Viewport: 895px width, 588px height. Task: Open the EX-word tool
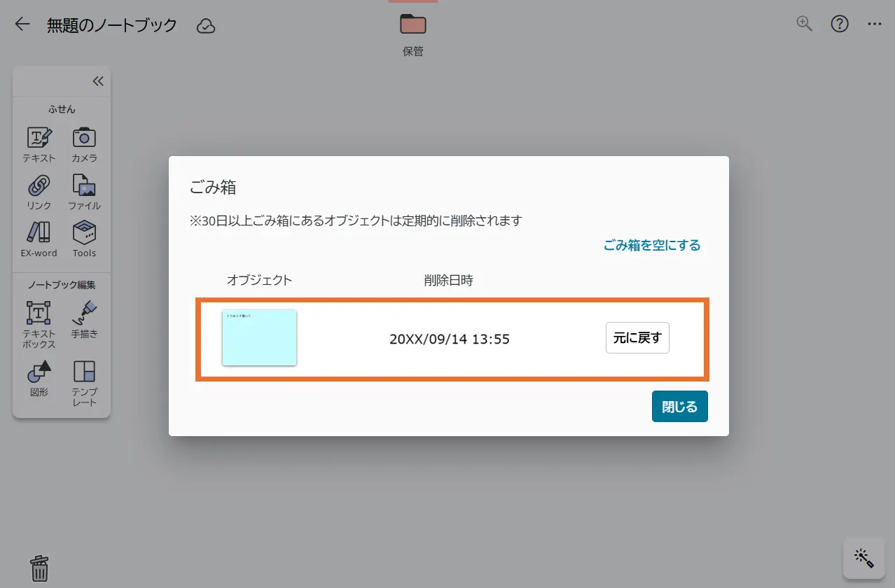39,239
